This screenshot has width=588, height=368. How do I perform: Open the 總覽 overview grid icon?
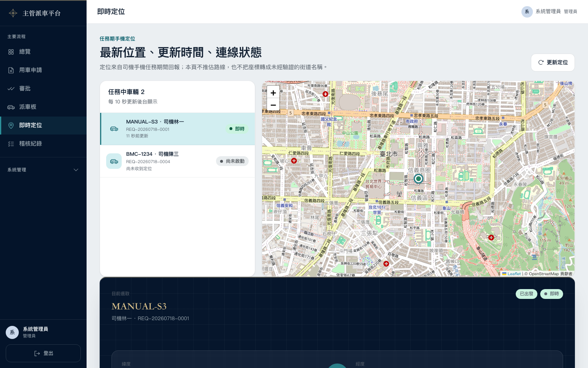point(11,52)
